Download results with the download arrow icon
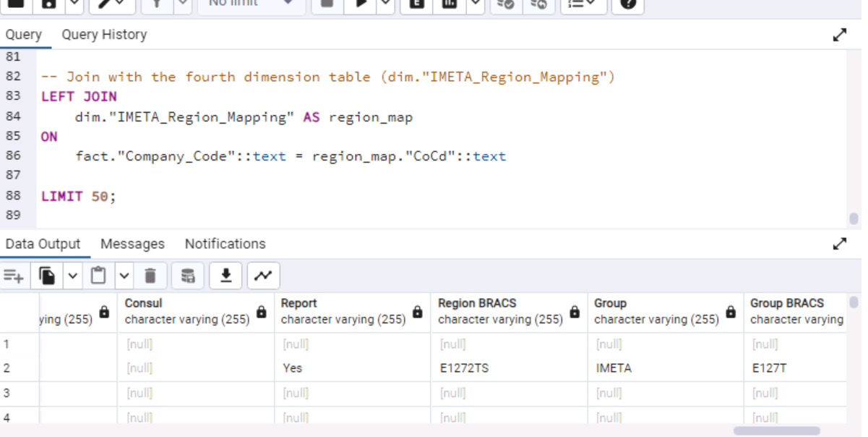Screen dimensions: 868x437 click(226, 276)
